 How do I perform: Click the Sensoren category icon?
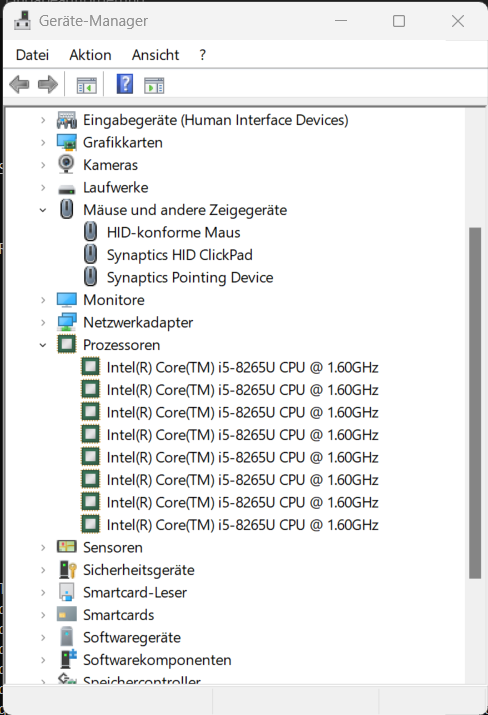[x=67, y=547]
